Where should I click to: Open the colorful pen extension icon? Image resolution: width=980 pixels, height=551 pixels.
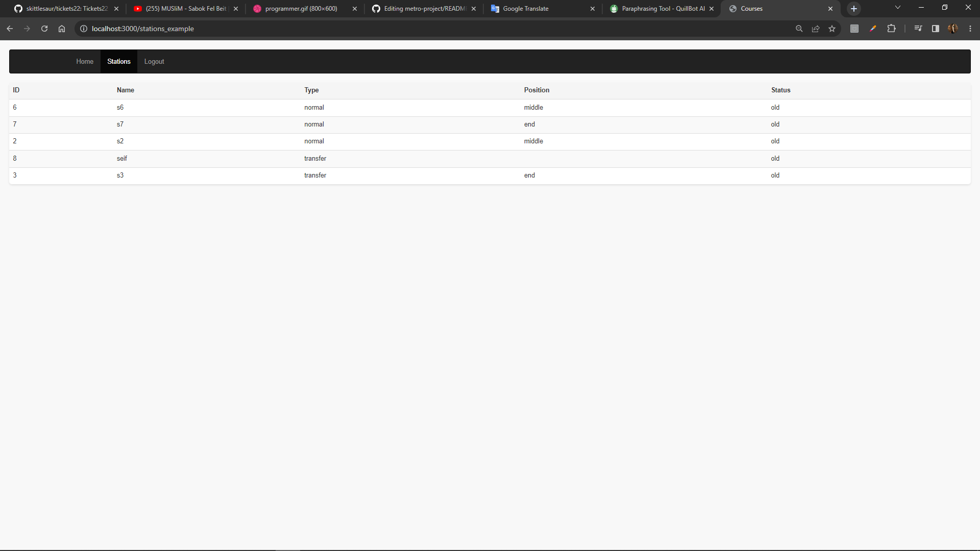point(873,29)
